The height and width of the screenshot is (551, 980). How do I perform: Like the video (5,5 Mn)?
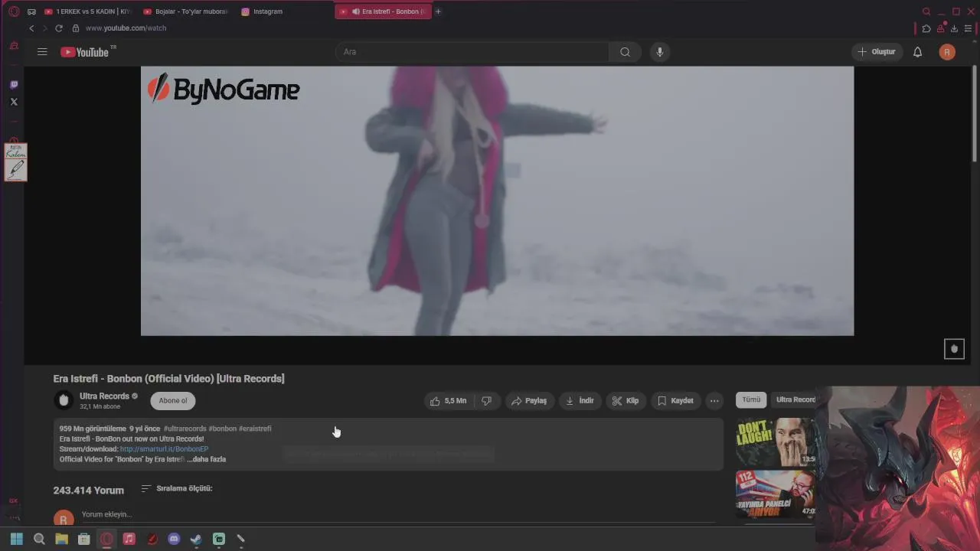pyautogui.click(x=448, y=401)
